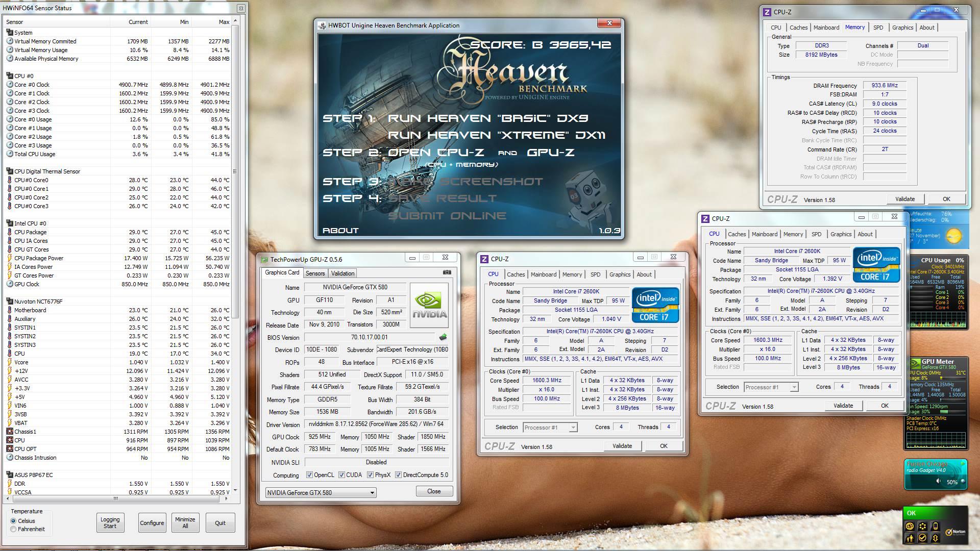Image resolution: width=980 pixels, height=551 pixels.
Task: Click RUN HEAVEN "BASIC" DX9 link
Action: 488,118
